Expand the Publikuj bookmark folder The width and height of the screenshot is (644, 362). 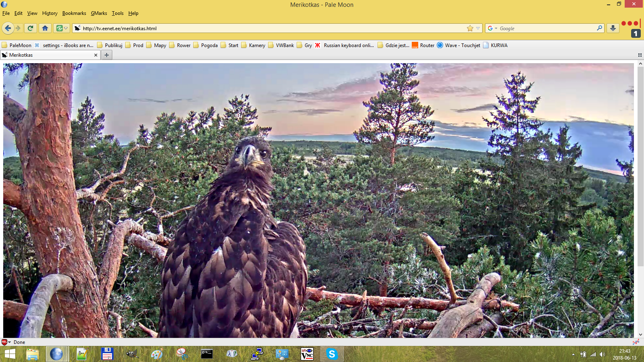pyautogui.click(x=110, y=45)
